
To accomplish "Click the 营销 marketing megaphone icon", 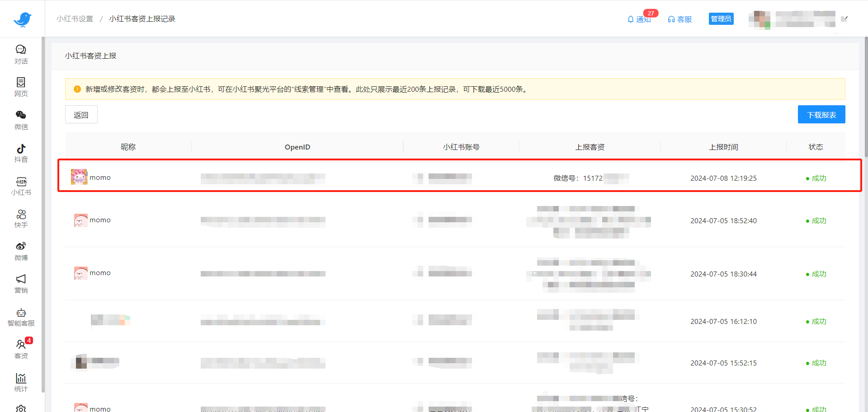I will pyautogui.click(x=21, y=284).
